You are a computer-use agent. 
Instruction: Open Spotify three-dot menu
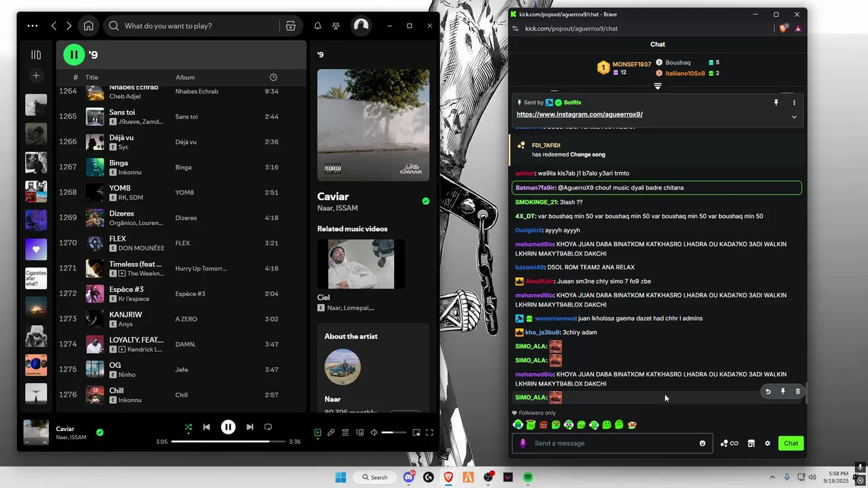pyautogui.click(x=33, y=26)
